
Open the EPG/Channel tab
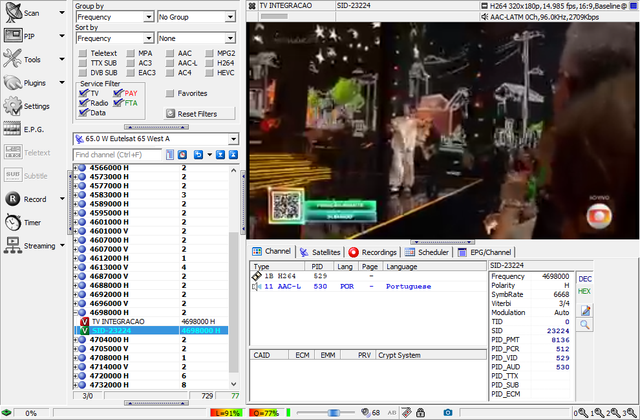click(x=484, y=252)
